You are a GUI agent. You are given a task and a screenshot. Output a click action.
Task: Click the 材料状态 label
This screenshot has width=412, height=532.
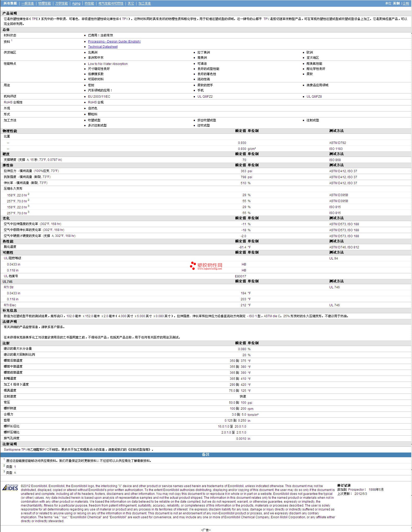coord(10,35)
